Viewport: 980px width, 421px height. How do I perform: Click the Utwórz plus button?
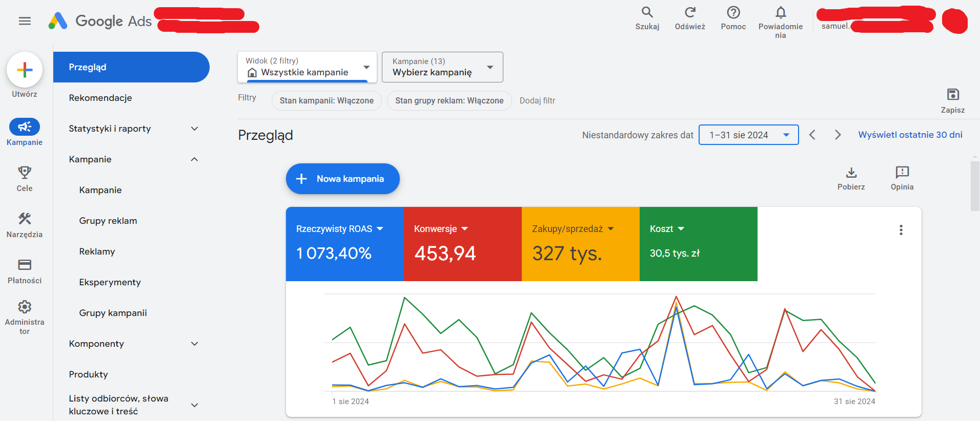coord(25,70)
